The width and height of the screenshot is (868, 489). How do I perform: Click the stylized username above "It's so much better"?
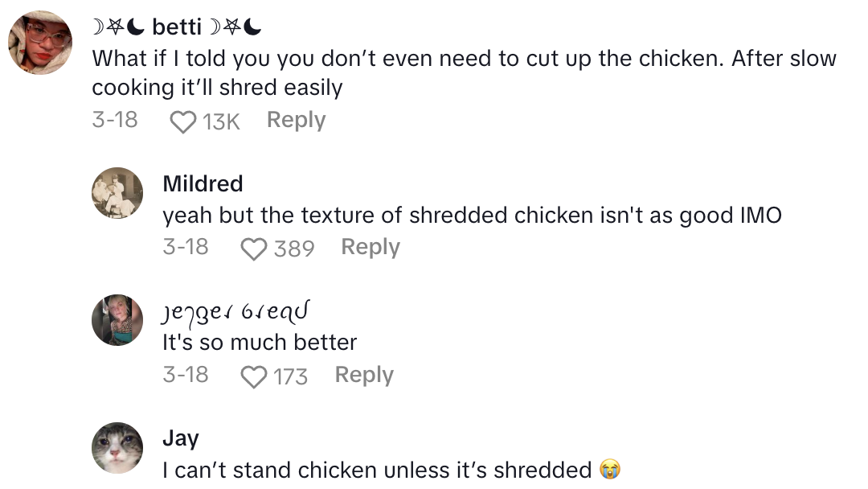[236, 310]
